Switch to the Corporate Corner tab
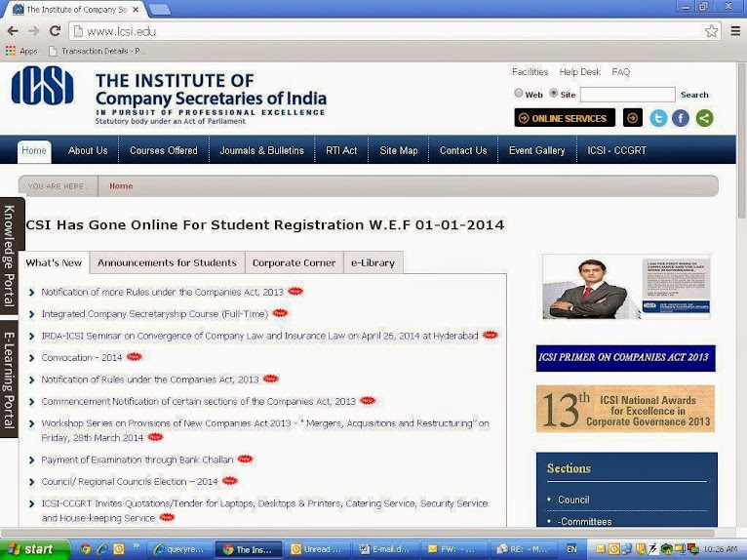Screen dimensions: 747x560 coord(294,262)
